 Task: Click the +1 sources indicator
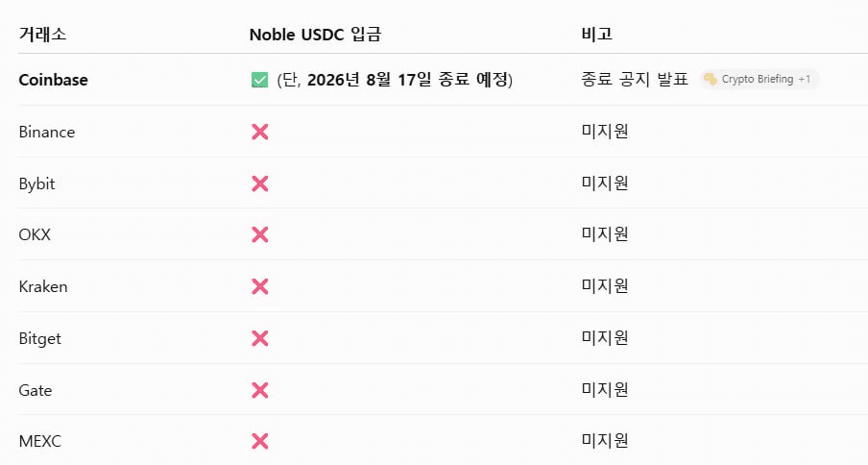[805, 79]
